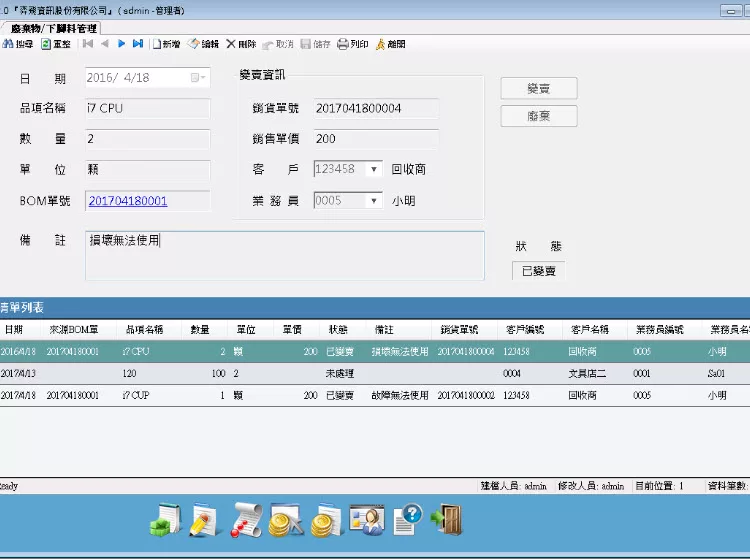Expand the 客戶 customer code dropdown
The width and height of the screenshot is (750, 559).
[x=374, y=170]
